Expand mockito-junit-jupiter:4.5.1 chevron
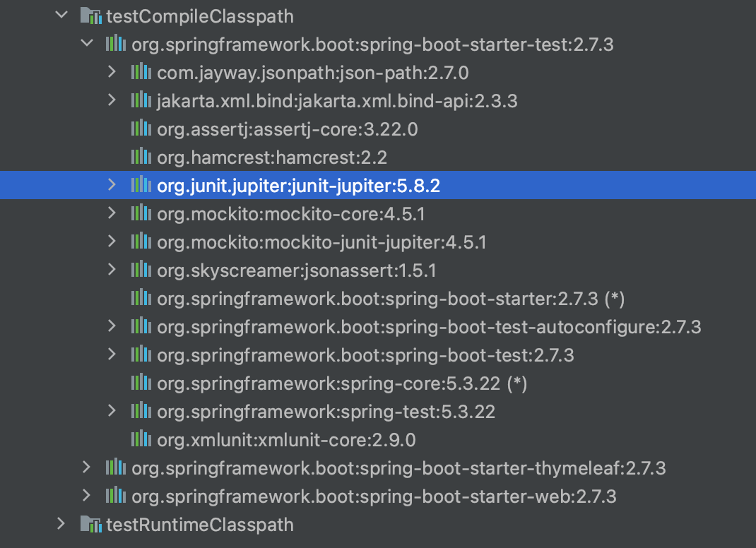The image size is (756, 548). click(112, 242)
